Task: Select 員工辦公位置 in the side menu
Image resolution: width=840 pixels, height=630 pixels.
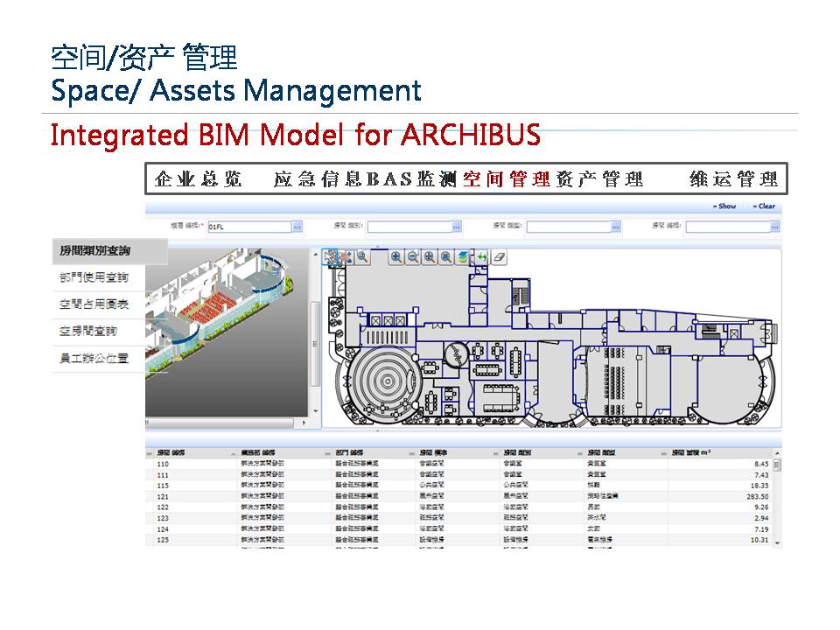Action: (x=94, y=358)
